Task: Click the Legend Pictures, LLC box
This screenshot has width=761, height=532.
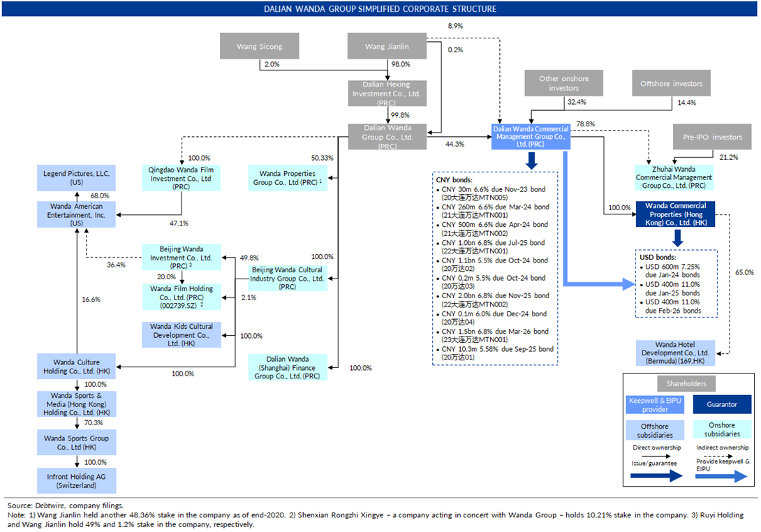Action: [x=76, y=178]
